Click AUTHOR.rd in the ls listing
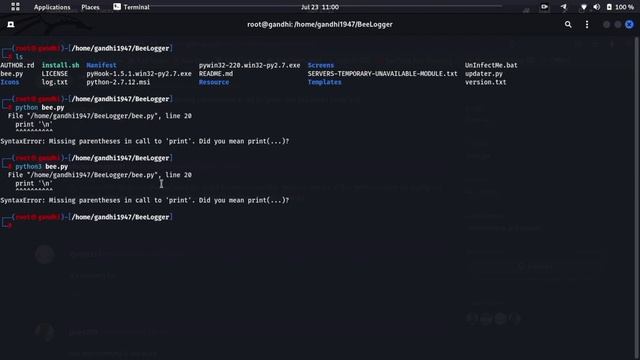640x360 pixels. click(18, 65)
